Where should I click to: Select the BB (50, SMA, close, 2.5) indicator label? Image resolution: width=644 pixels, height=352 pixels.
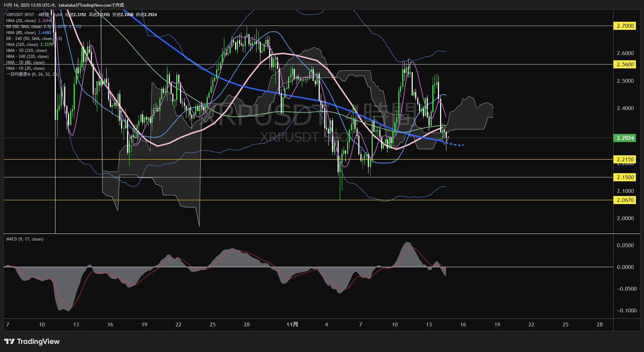pos(29,27)
